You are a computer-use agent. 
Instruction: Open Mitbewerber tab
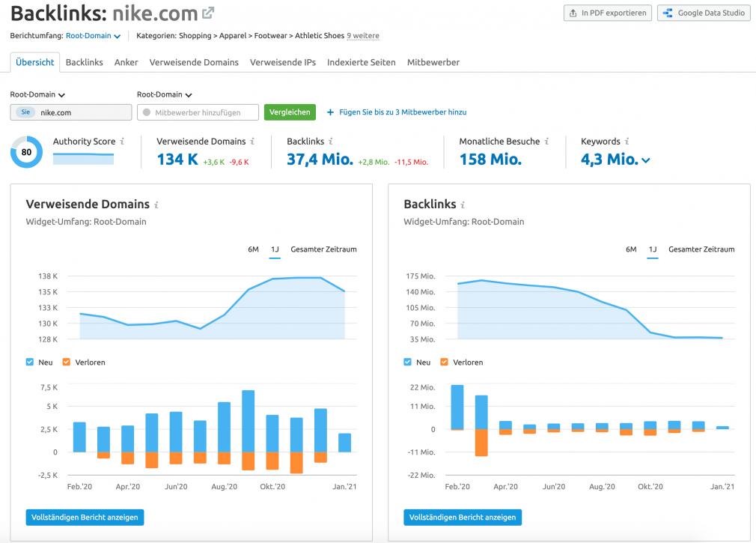[433, 62]
